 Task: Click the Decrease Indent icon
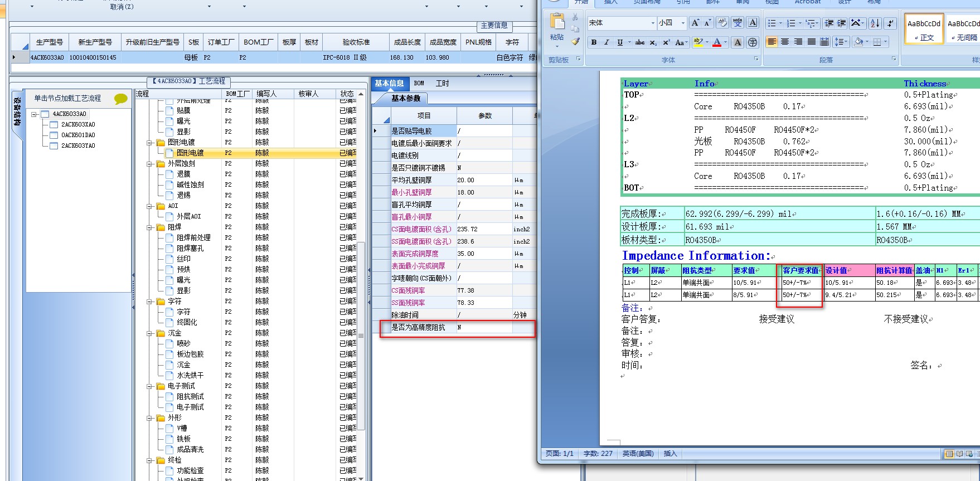(829, 23)
